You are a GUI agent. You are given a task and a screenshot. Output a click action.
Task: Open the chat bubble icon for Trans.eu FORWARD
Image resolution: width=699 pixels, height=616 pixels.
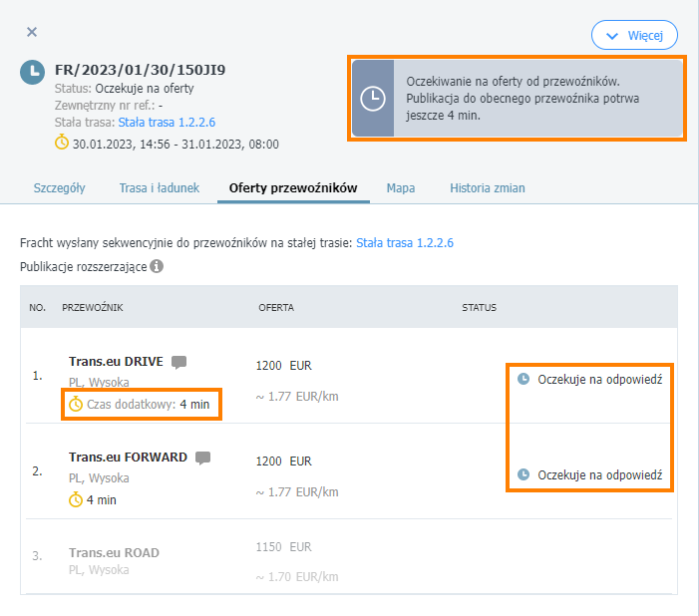pyautogui.click(x=202, y=458)
